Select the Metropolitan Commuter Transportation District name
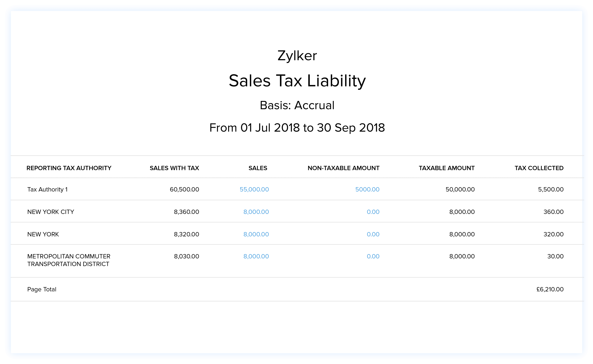This screenshot has height=364, width=593. click(68, 260)
